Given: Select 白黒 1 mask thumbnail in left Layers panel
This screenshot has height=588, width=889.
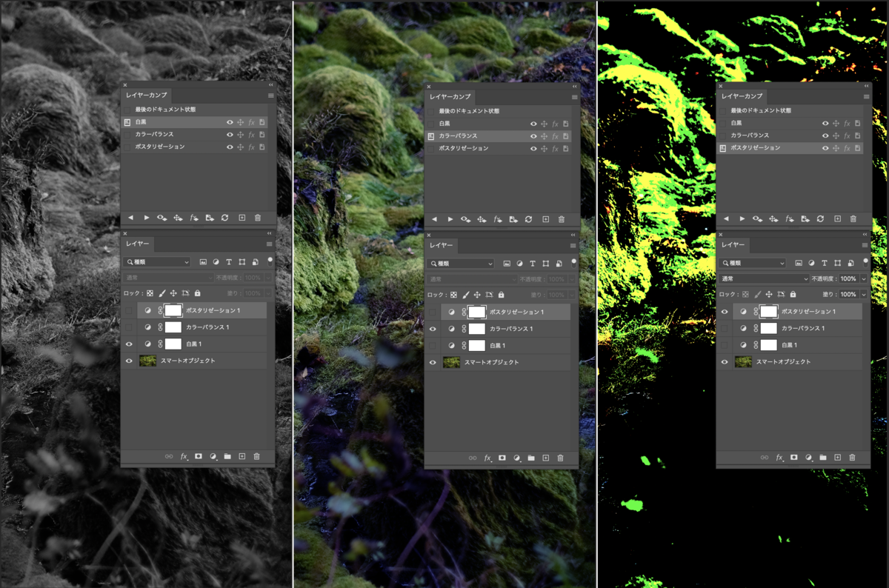Looking at the screenshot, I should (x=173, y=344).
